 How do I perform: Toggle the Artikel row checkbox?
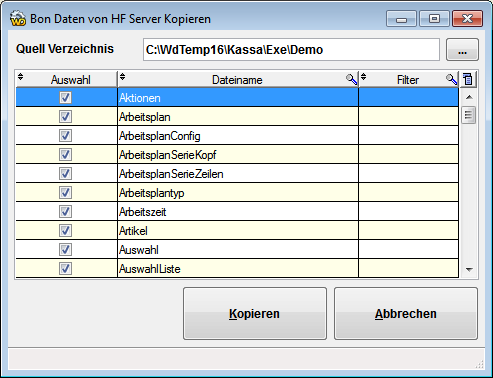pyautogui.click(x=65, y=230)
